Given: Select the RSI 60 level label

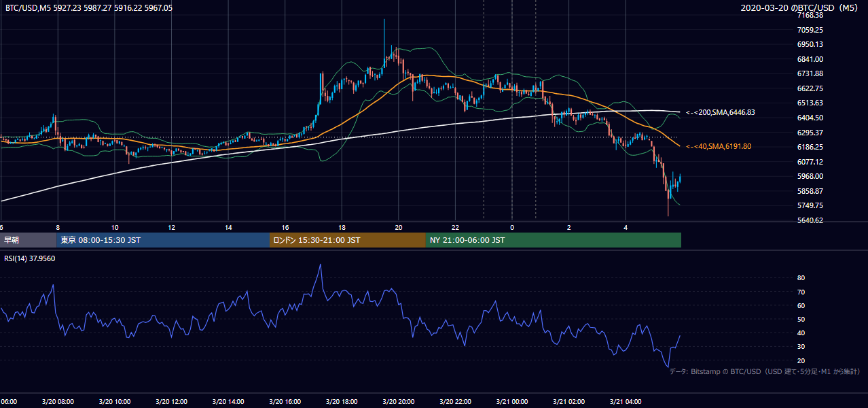Looking at the screenshot, I should pos(801,305).
